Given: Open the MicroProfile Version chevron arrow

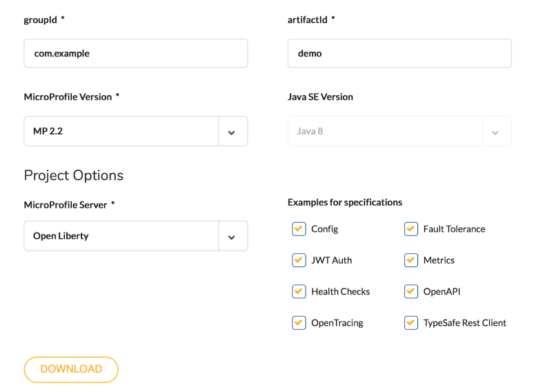Looking at the screenshot, I should [x=232, y=133].
